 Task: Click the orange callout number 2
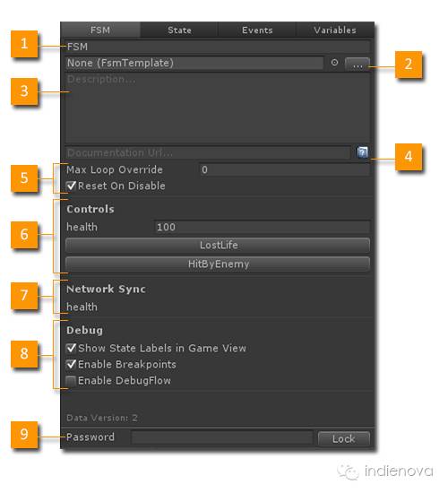click(x=408, y=65)
